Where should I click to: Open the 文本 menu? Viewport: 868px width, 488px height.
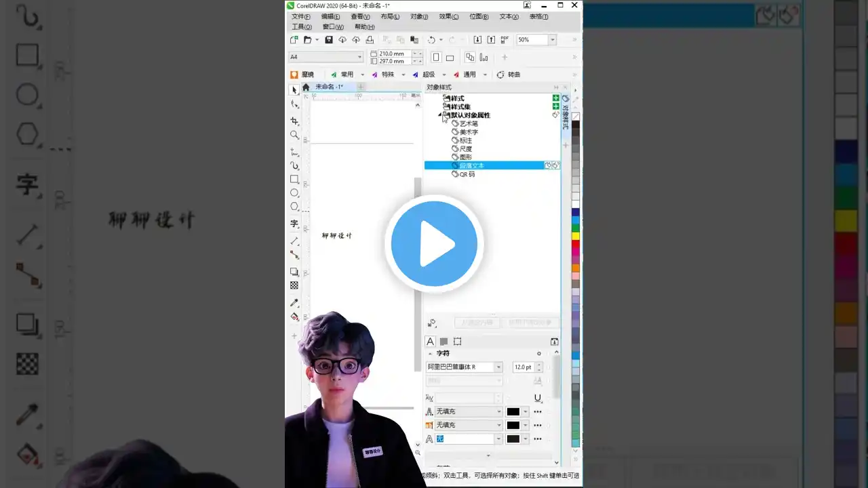(x=508, y=16)
